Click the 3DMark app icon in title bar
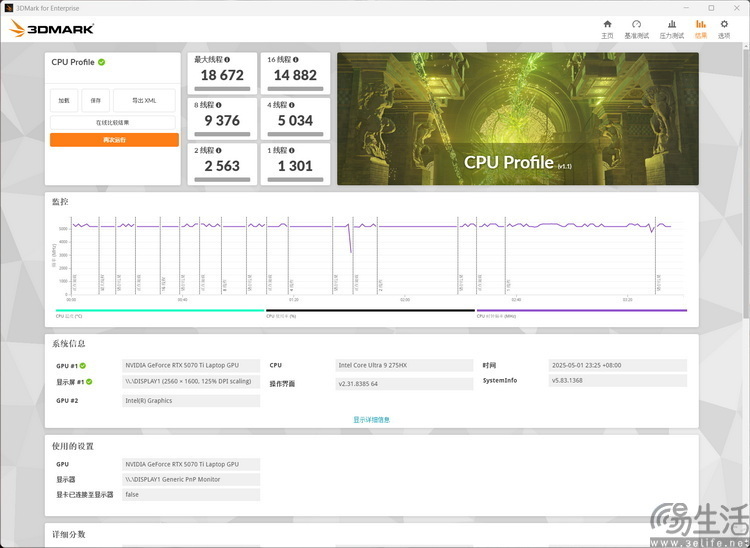The width and height of the screenshot is (750, 548). pos(8,8)
